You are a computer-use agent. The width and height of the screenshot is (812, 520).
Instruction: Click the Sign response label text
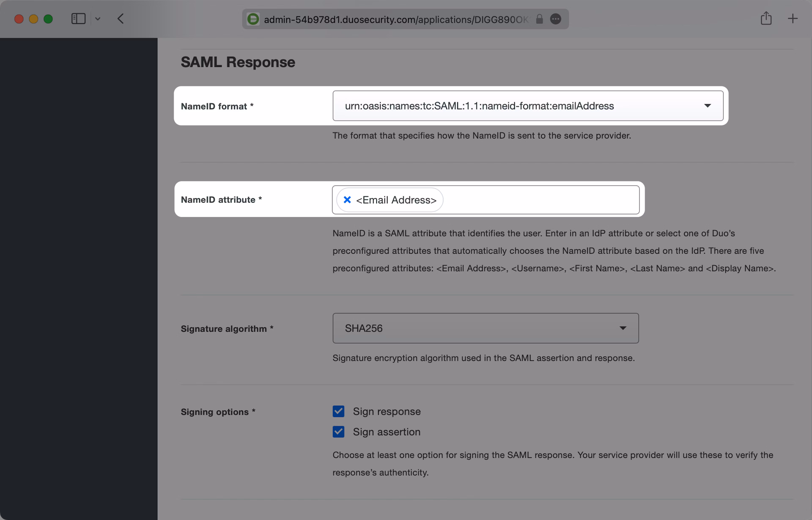(387, 412)
